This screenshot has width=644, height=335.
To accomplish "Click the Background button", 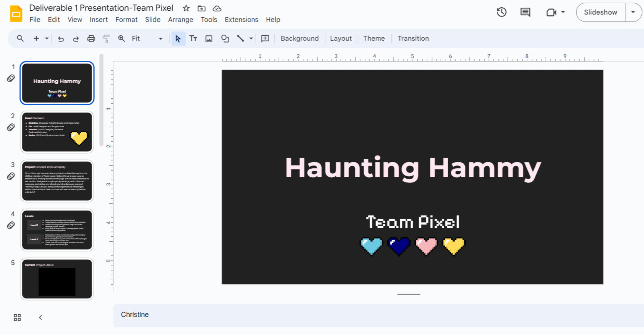I will tap(299, 38).
